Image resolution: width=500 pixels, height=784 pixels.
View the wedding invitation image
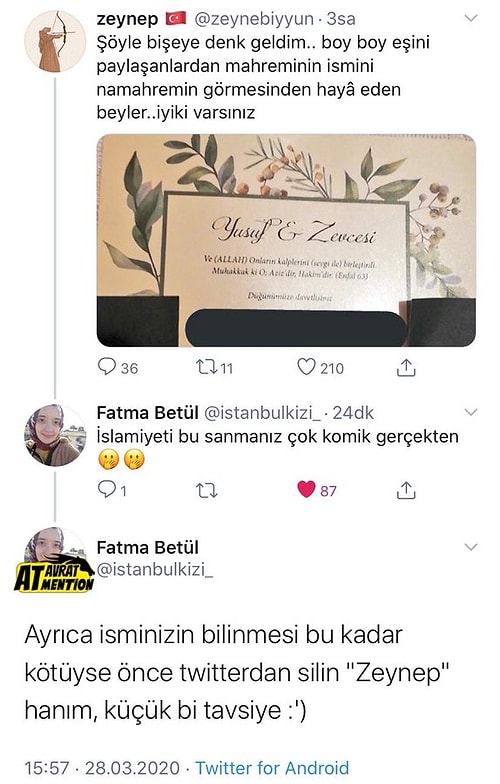click(286, 240)
